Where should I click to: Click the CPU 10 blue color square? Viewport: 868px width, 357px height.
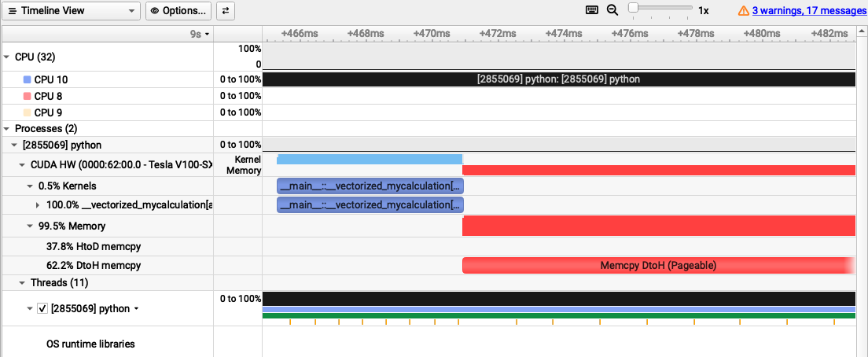28,80
